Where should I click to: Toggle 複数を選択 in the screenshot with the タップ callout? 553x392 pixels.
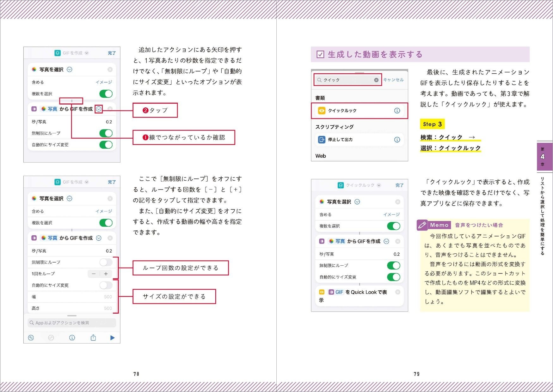106,94
